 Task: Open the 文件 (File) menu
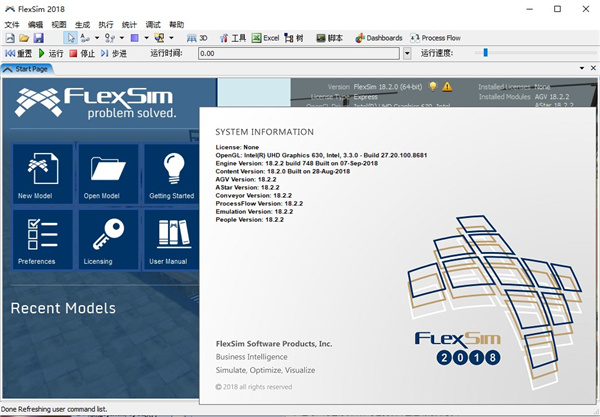point(12,22)
